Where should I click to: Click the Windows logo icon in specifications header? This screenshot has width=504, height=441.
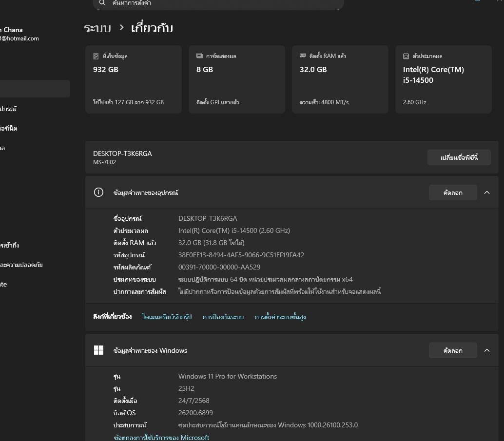98,350
